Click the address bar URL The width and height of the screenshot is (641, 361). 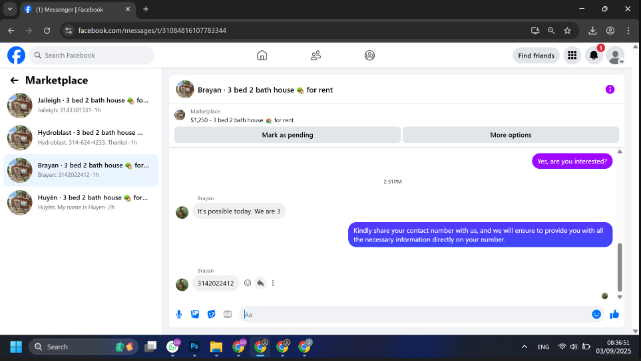point(152,31)
